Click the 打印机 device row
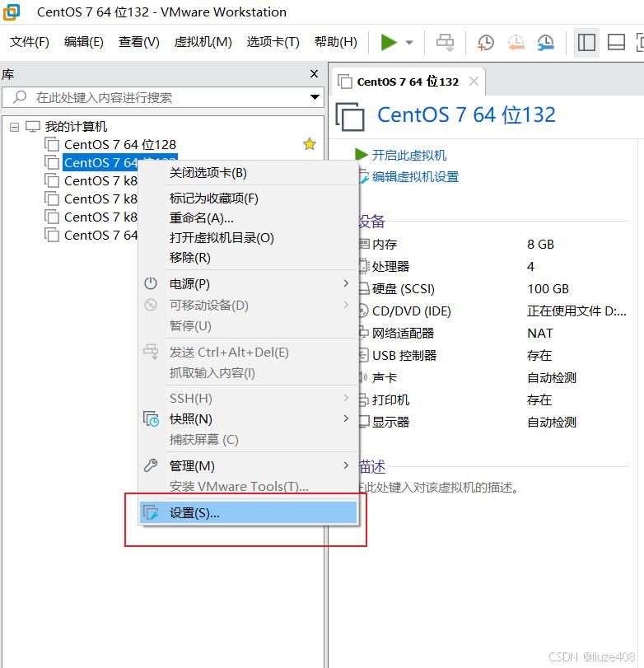644x668 pixels. click(493, 400)
